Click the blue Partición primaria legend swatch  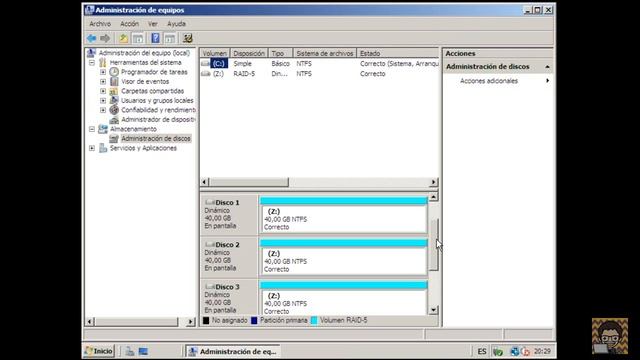(254, 321)
